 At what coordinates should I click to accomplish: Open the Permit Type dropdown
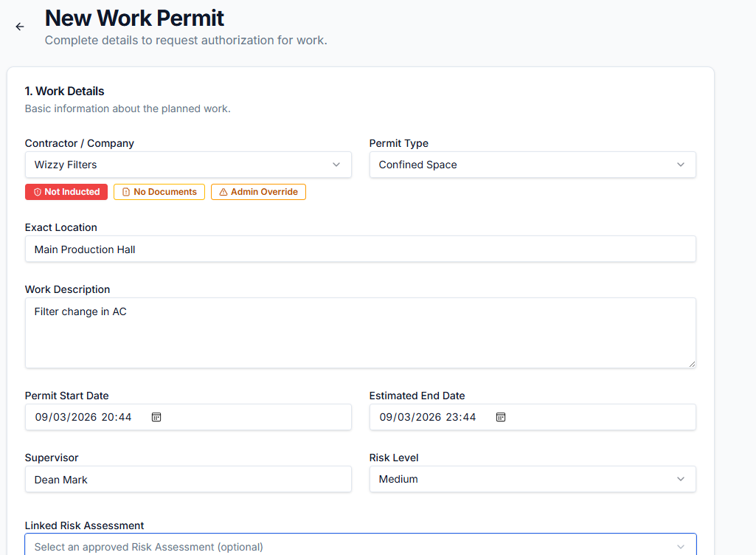(x=533, y=165)
